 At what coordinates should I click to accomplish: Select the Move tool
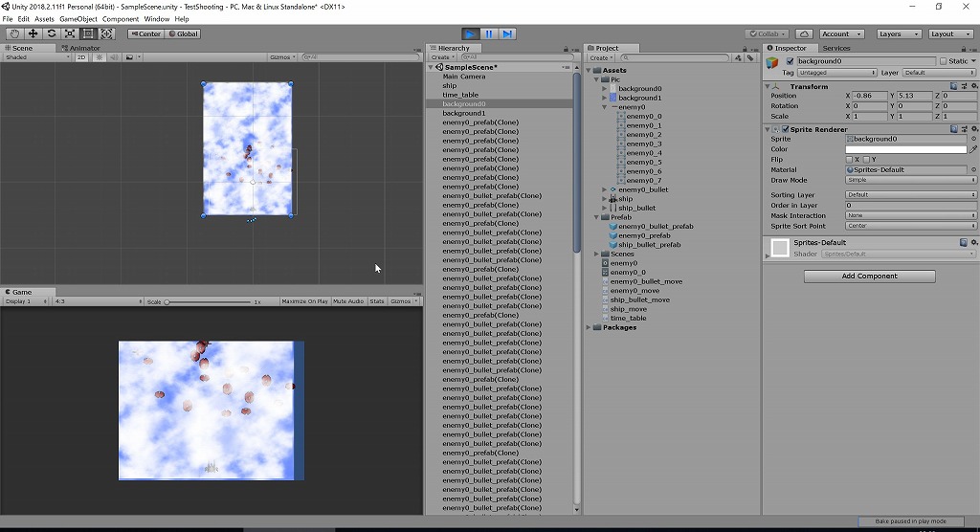coord(33,33)
